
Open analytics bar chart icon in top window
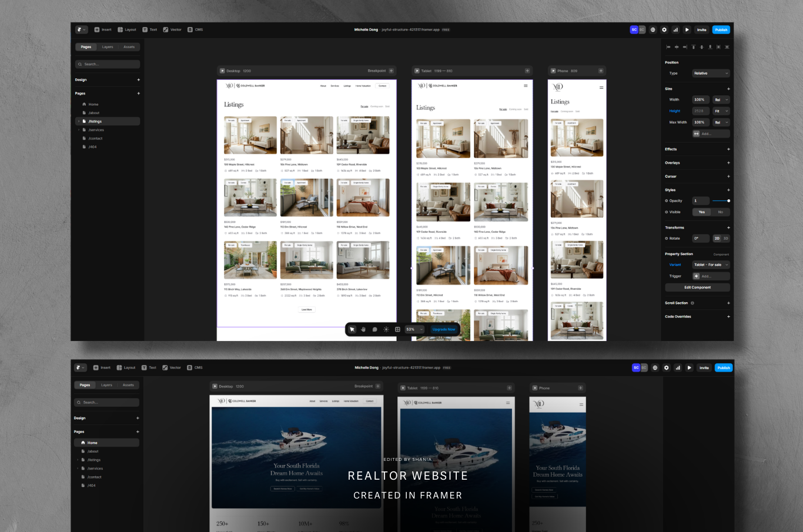675,29
